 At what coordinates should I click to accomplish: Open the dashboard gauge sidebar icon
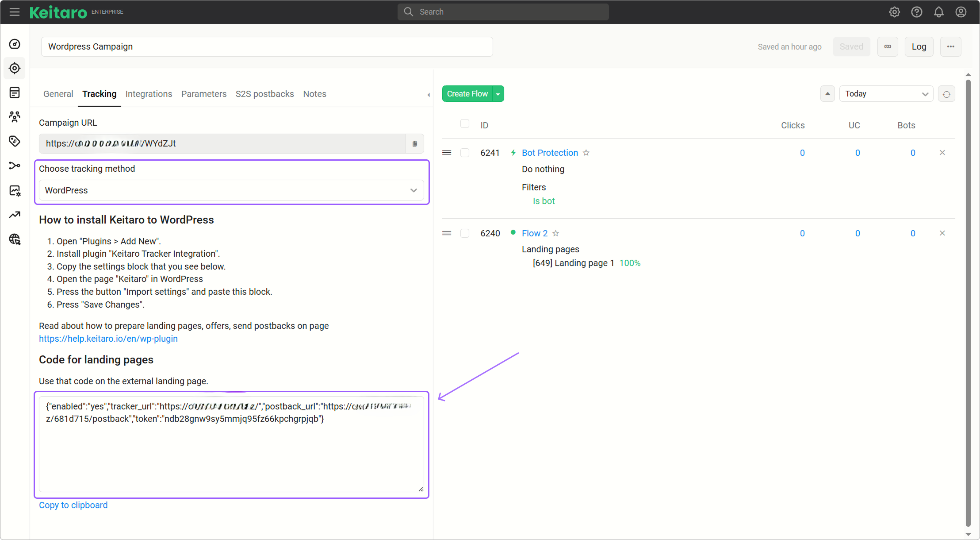click(x=15, y=44)
